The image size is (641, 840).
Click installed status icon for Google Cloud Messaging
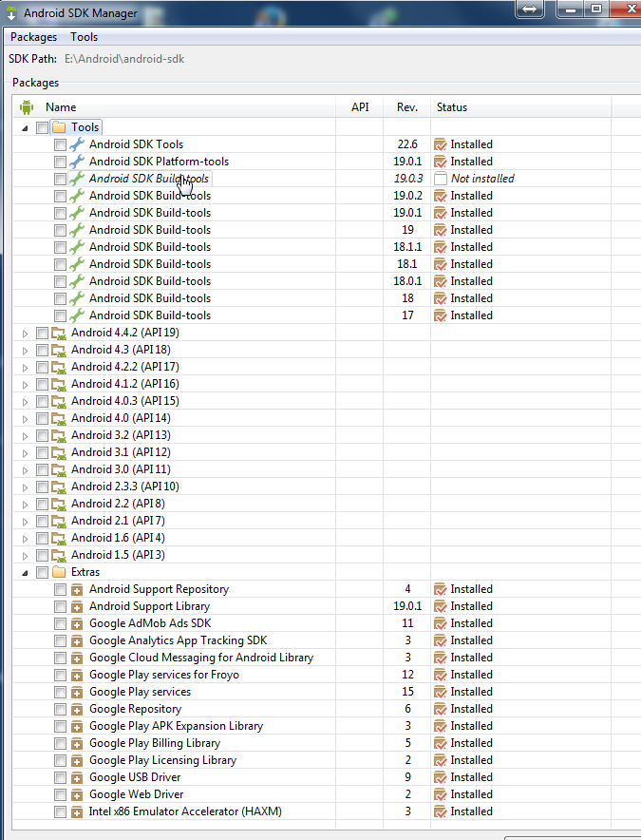point(441,658)
